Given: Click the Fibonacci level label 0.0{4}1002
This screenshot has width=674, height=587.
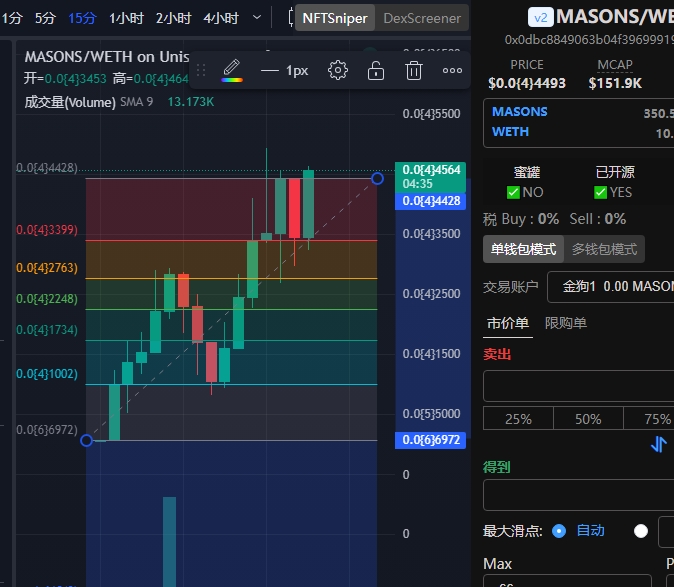Looking at the screenshot, I should [47, 374].
